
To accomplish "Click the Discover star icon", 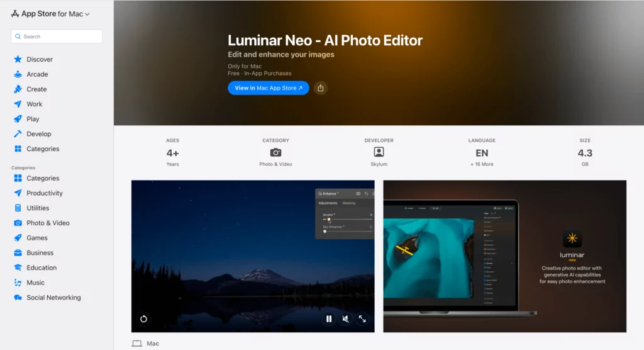I will point(18,59).
